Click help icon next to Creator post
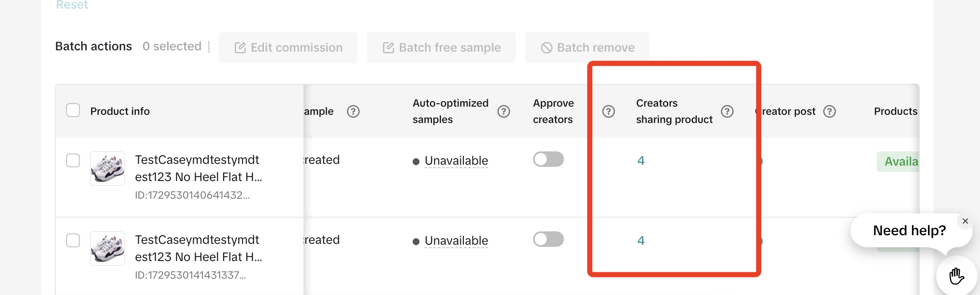The image size is (980, 295). tap(829, 111)
